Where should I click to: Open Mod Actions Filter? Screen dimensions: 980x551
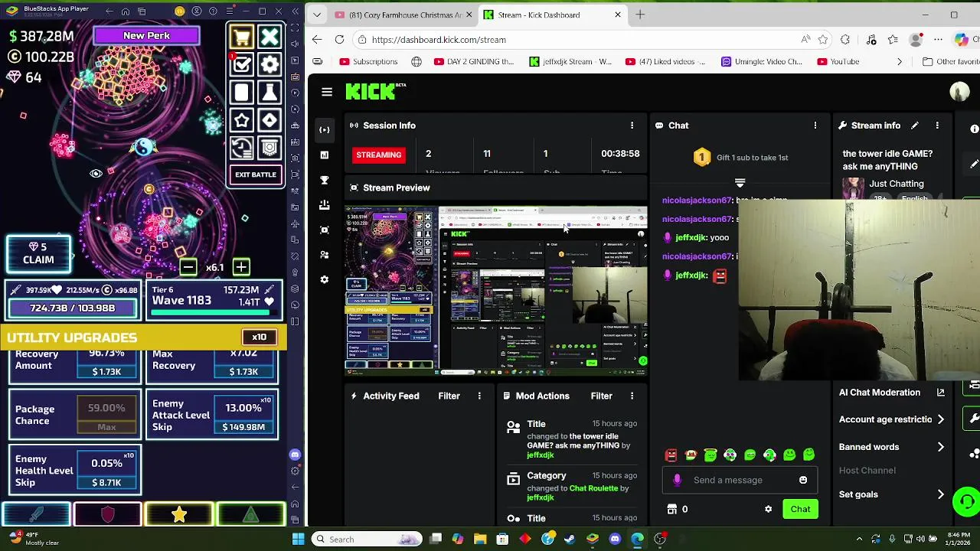coord(601,396)
